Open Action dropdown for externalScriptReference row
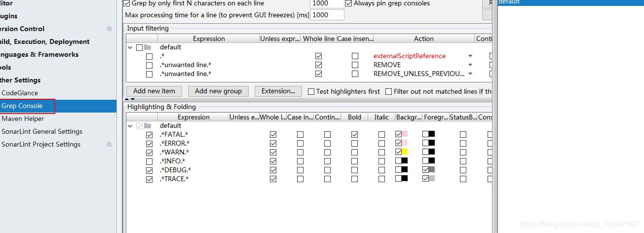 click(x=470, y=56)
